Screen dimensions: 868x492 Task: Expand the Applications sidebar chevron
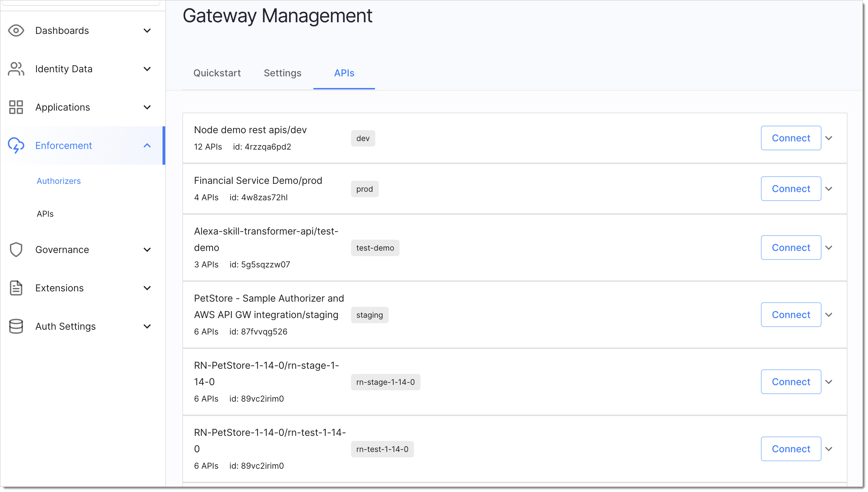click(x=147, y=107)
